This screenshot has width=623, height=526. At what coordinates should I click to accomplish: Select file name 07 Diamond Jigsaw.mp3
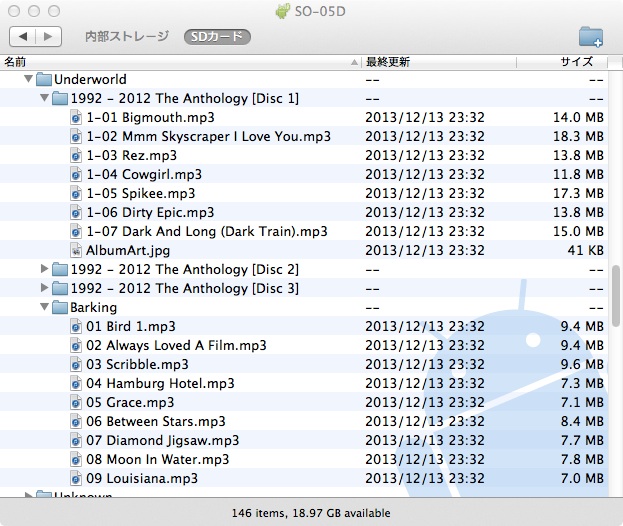coord(163,441)
